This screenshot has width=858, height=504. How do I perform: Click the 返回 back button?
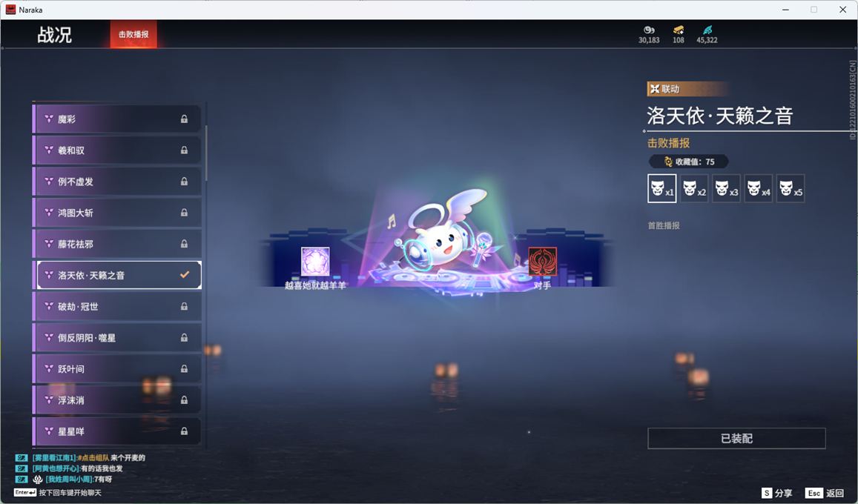pos(825,493)
